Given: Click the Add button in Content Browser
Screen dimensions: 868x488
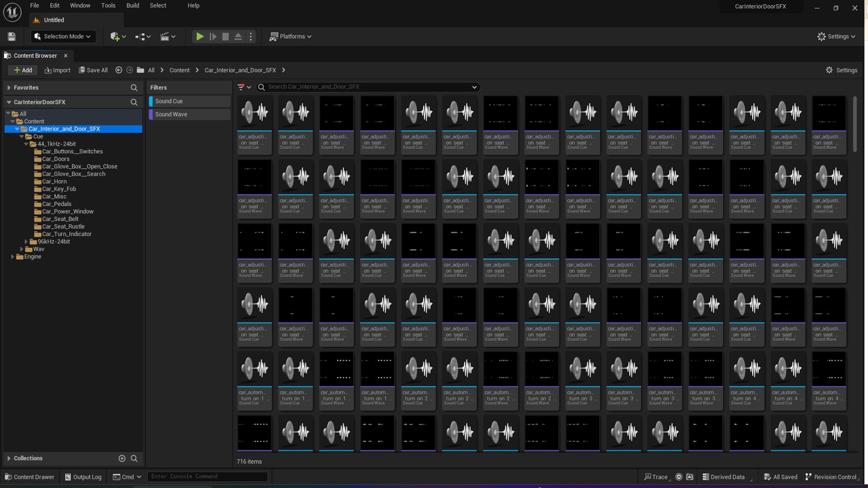Looking at the screenshot, I should [x=22, y=70].
